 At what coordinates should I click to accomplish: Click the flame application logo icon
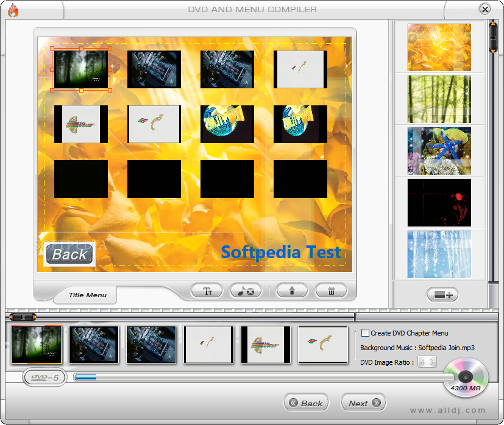coord(13,10)
